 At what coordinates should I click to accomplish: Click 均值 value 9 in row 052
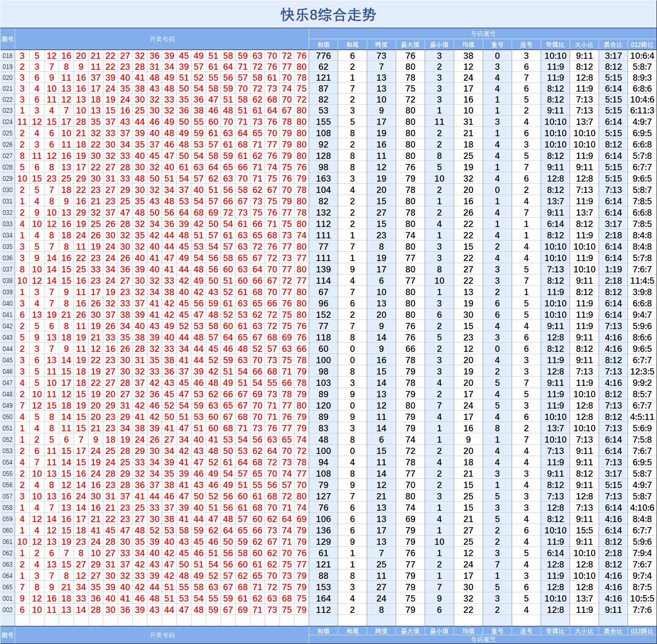pos(468,440)
